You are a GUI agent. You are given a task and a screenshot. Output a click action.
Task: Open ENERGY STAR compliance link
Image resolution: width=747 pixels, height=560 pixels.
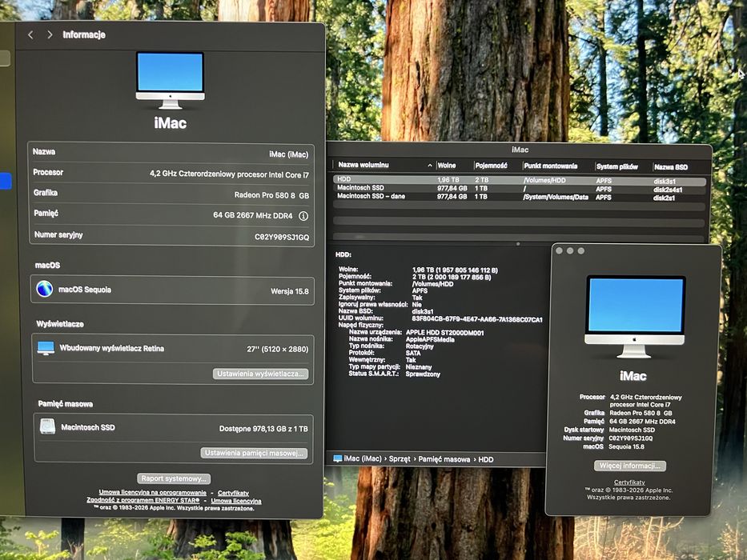(143, 501)
